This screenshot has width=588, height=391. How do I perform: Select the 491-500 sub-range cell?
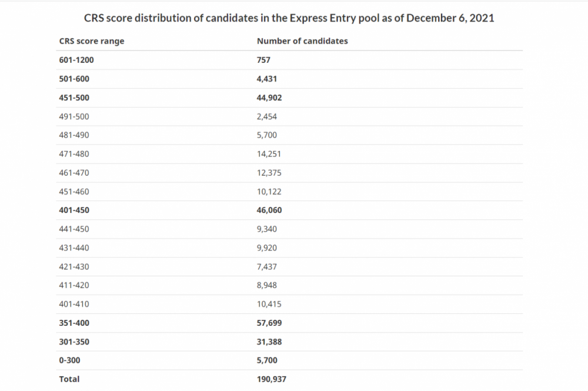coord(74,116)
